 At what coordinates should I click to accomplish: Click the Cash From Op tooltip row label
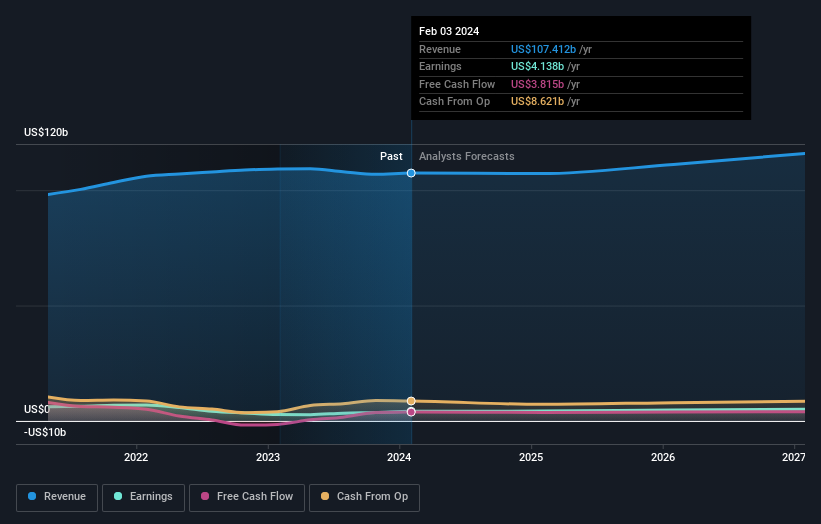pyautogui.click(x=454, y=102)
